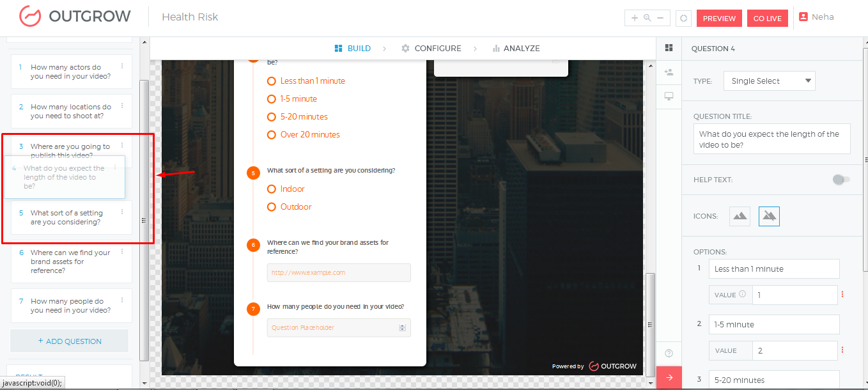Click the Outgrow logo in header
This screenshot has height=390, width=868.
[x=75, y=16]
